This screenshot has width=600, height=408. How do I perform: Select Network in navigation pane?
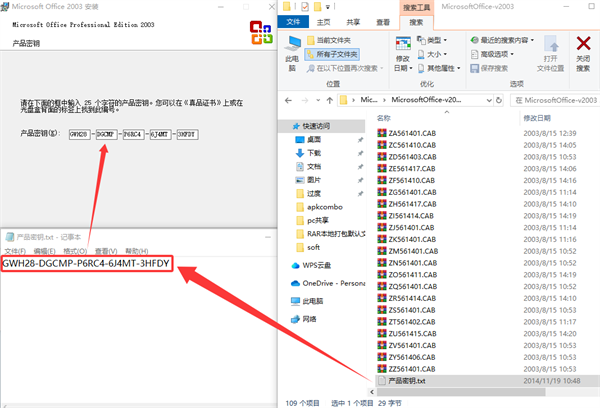click(x=309, y=319)
